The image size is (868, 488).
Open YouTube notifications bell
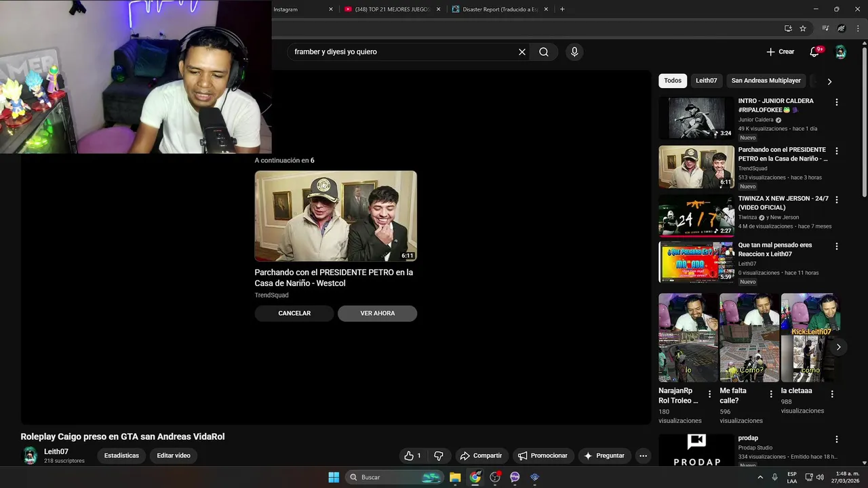[816, 52]
